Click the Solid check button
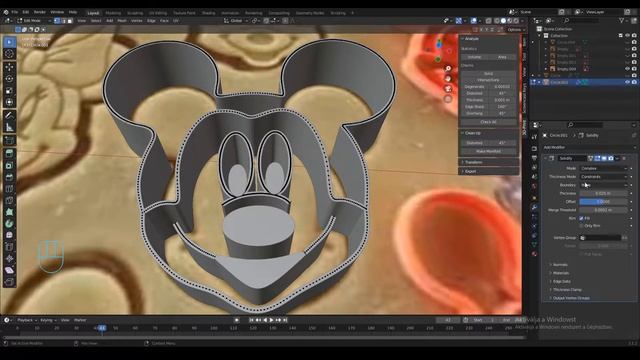640x360 pixels. click(489, 73)
